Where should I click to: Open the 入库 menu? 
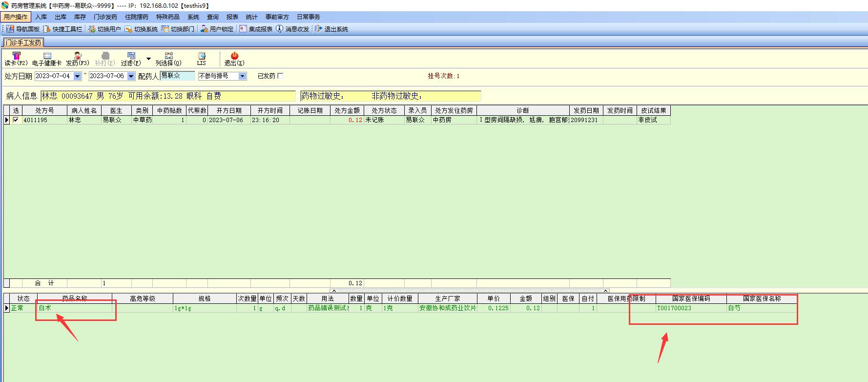coord(41,17)
